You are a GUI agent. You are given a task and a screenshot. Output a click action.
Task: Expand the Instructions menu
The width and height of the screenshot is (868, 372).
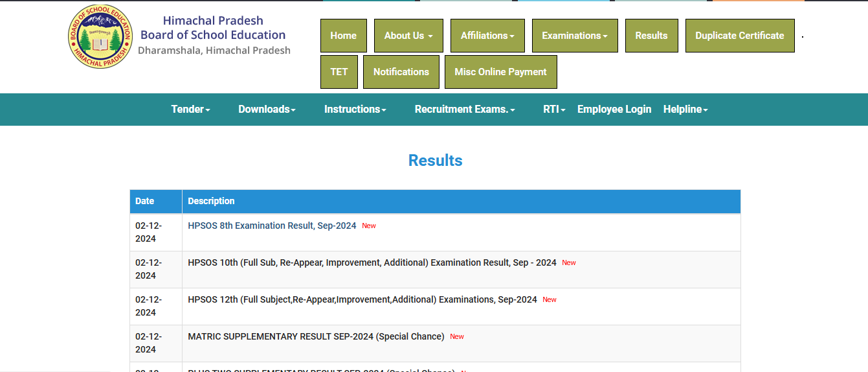(x=355, y=110)
